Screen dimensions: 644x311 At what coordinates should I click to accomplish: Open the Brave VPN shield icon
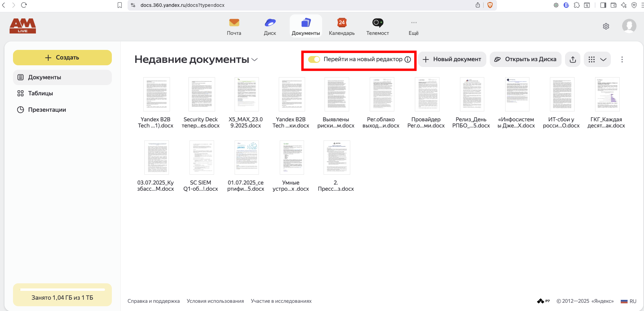tap(634, 5)
